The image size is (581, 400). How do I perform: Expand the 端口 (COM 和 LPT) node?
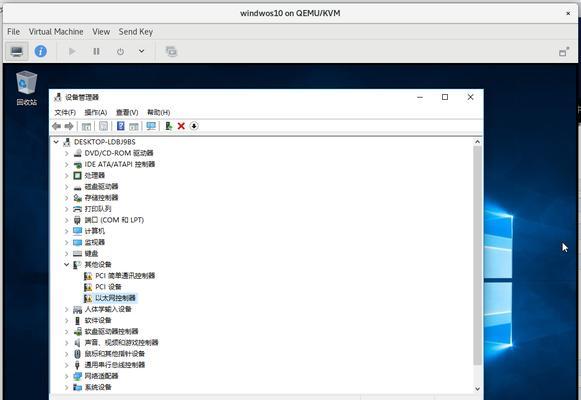(67, 220)
